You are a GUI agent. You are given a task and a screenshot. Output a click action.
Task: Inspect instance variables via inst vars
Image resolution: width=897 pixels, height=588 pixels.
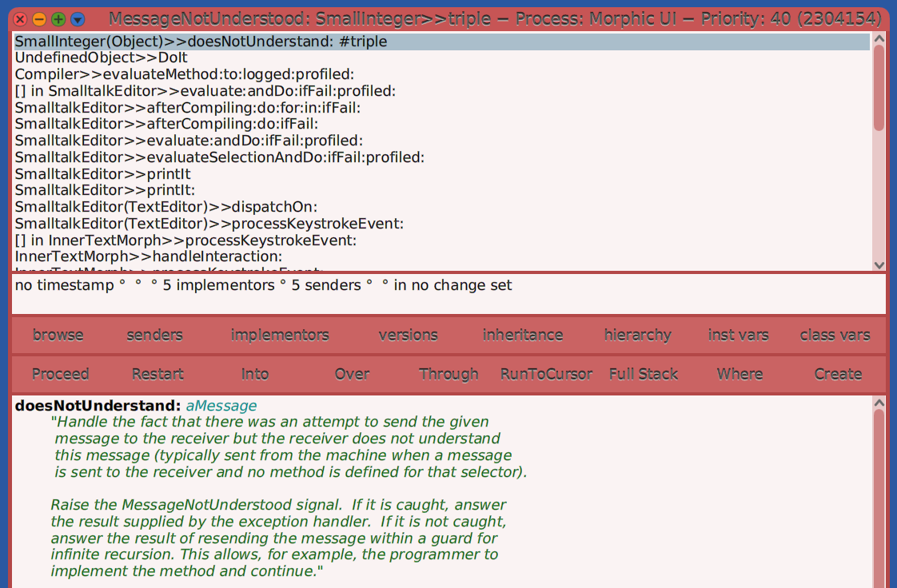point(738,335)
